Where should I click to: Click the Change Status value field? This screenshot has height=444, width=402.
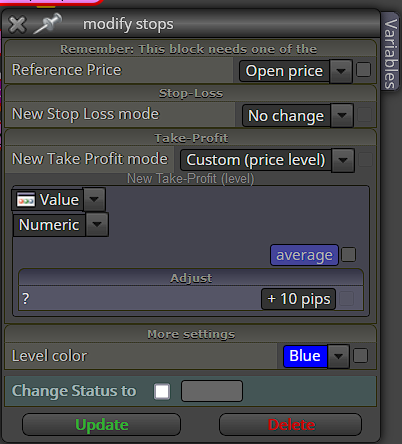click(x=212, y=391)
